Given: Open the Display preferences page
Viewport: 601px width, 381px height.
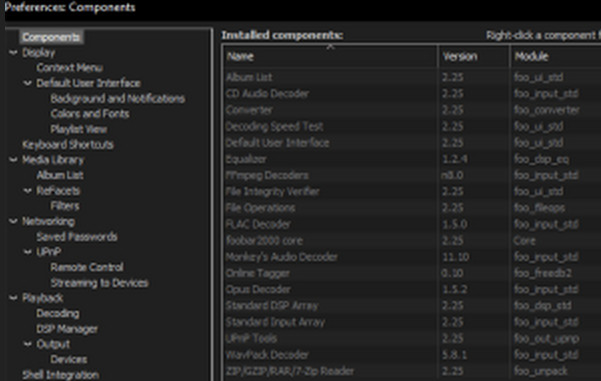Looking at the screenshot, I should [x=39, y=53].
